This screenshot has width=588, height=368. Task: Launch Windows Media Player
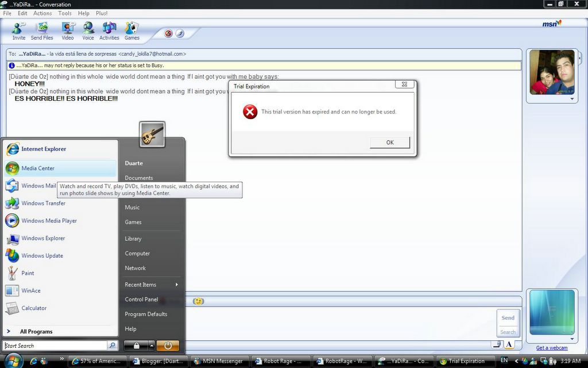tap(60, 221)
